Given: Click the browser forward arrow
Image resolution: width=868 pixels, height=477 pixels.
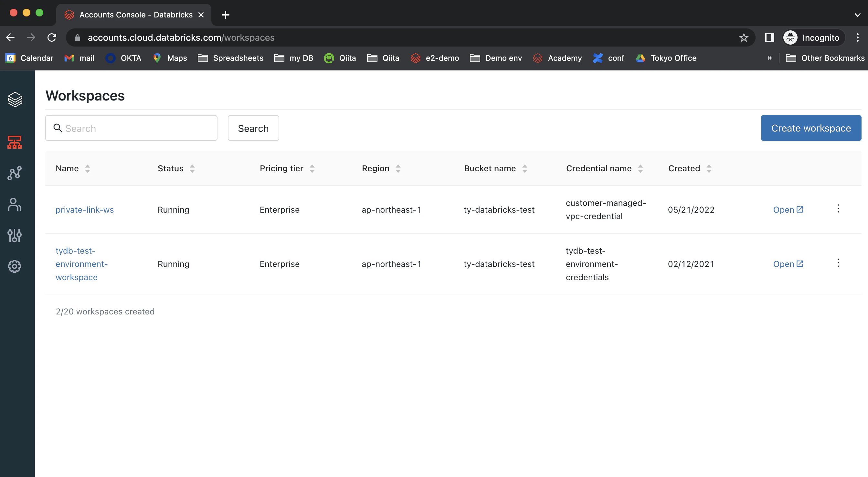Looking at the screenshot, I should point(31,37).
